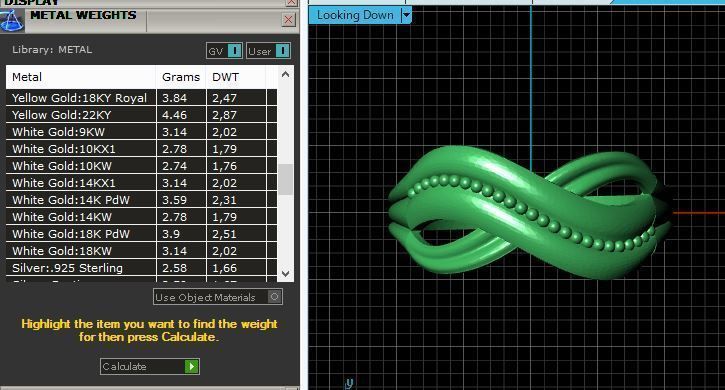This screenshot has width=725, height=390.
Task: Select White Gold:10KX1 row
Action: point(141,149)
